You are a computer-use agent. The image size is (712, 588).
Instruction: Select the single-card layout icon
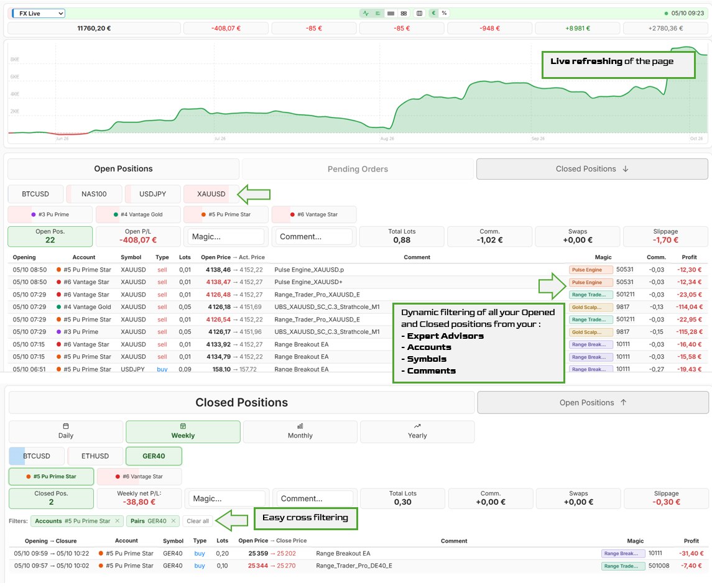pos(391,13)
